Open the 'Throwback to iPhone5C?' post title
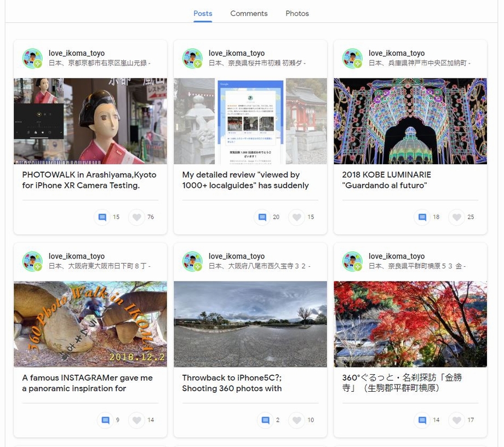 pyautogui.click(x=232, y=383)
